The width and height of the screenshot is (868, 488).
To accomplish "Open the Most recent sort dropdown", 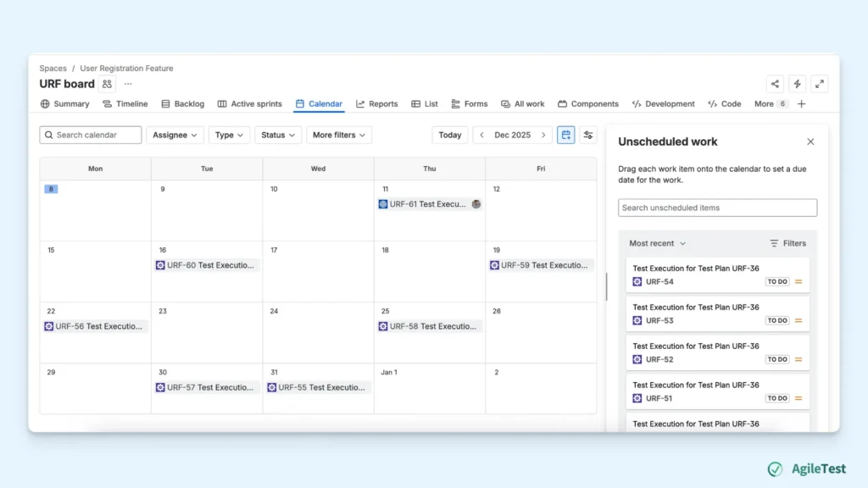I will click(x=657, y=243).
